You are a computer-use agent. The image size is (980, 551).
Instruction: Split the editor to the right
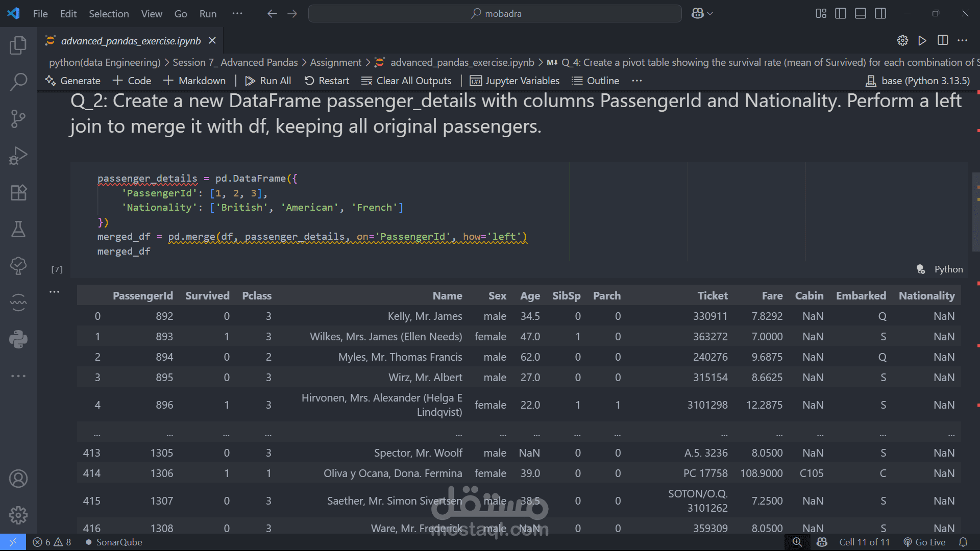943,40
